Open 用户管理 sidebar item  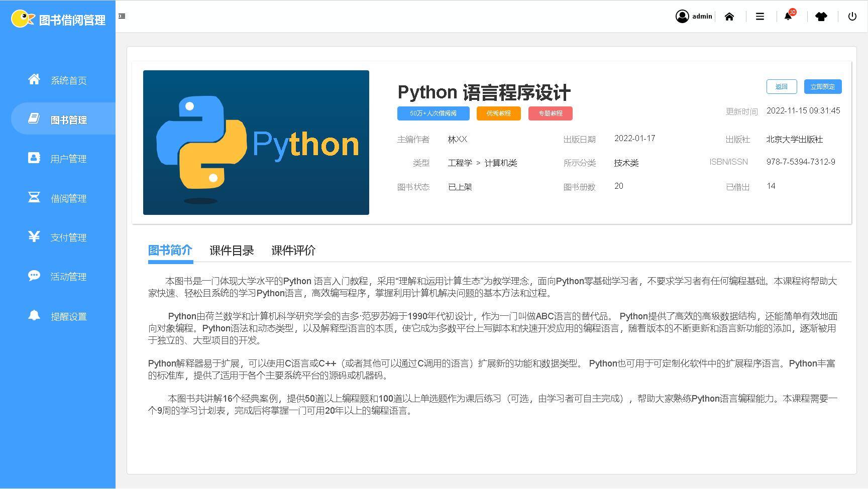click(68, 159)
